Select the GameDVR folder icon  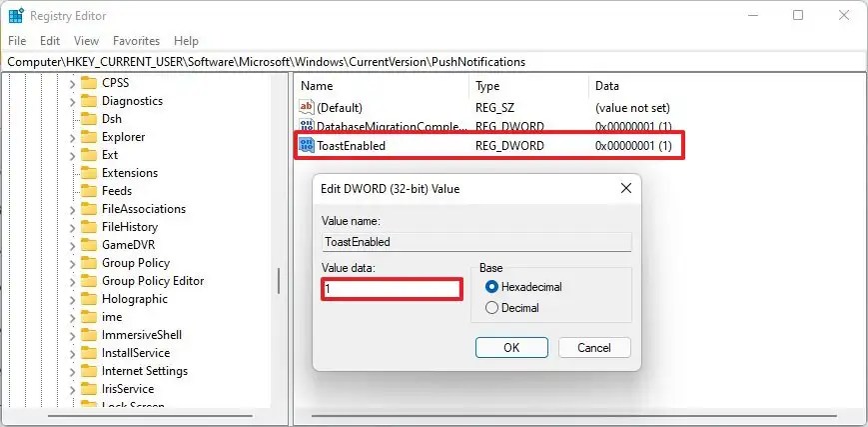click(89, 245)
